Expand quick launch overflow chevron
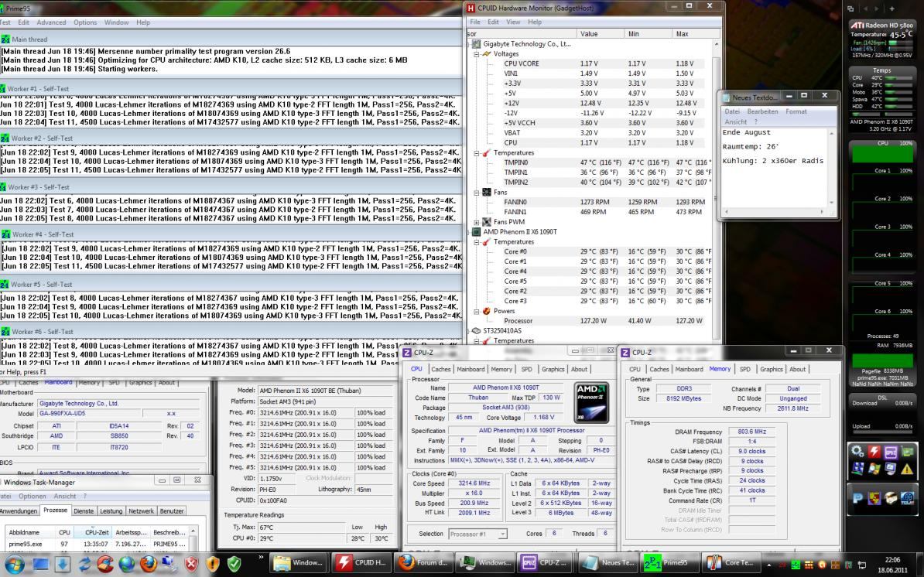This screenshot has height=577, width=924. point(261,557)
